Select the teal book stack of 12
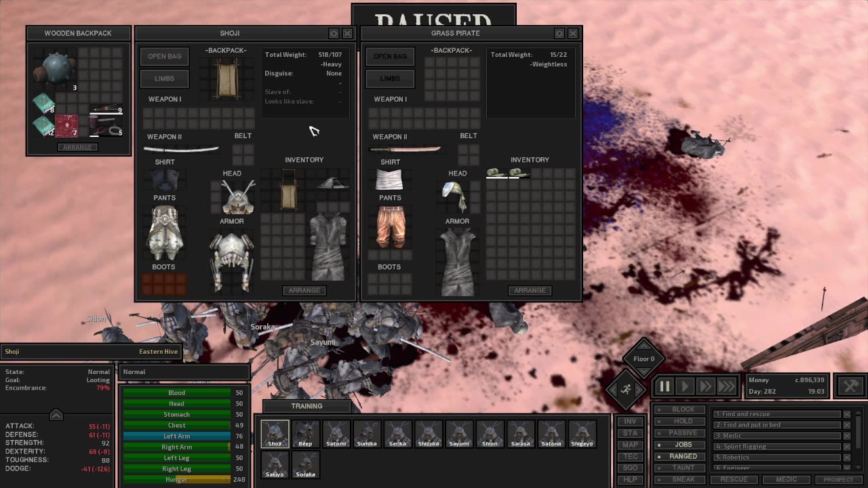Viewport: 868px width, 488px height. click(43, 126)
